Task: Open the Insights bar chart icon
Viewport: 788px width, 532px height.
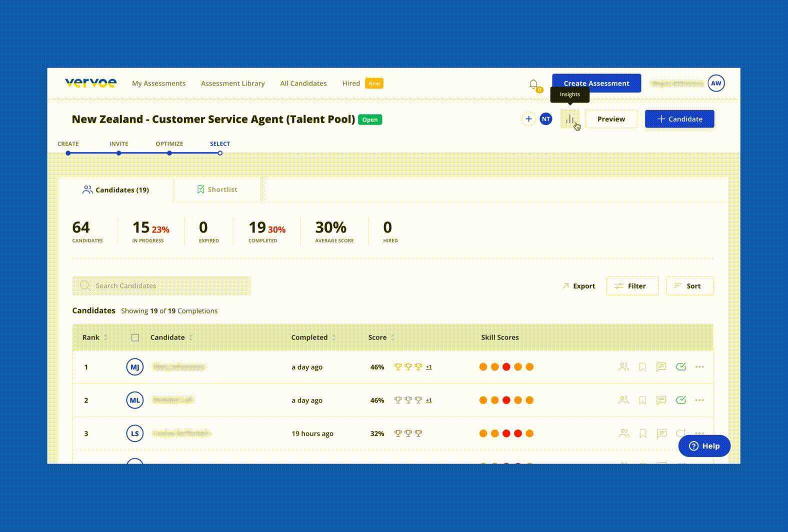Action: point(569,119)
